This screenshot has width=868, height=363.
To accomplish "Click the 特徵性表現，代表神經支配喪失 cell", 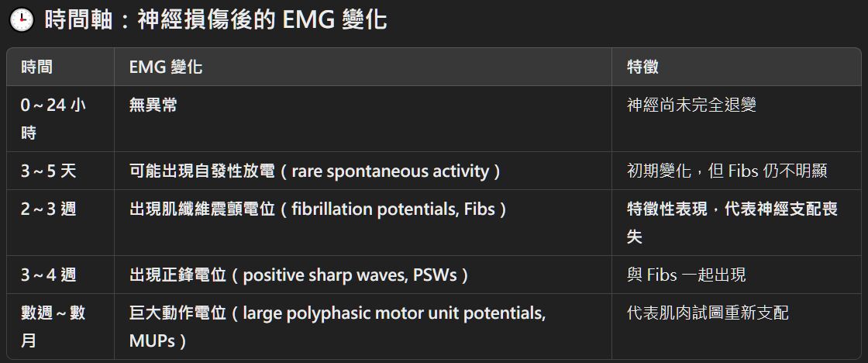I will (732, 223).
